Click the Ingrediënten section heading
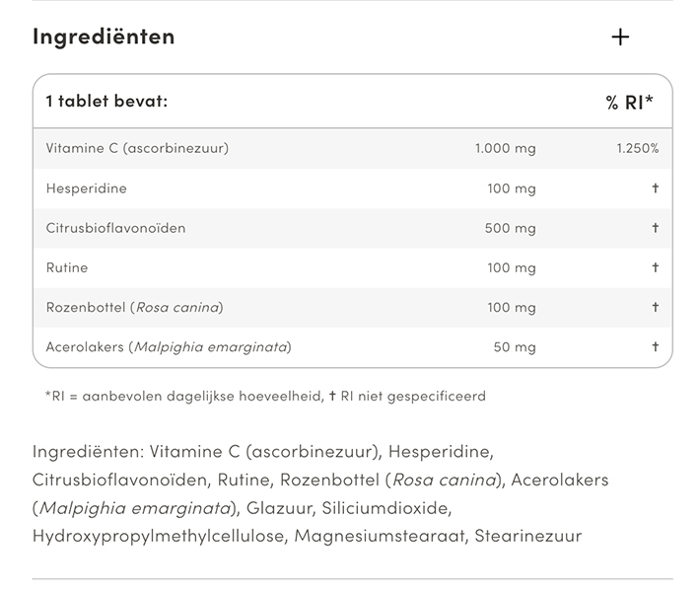The image size is (700, 592). click(x=104, y=37)
